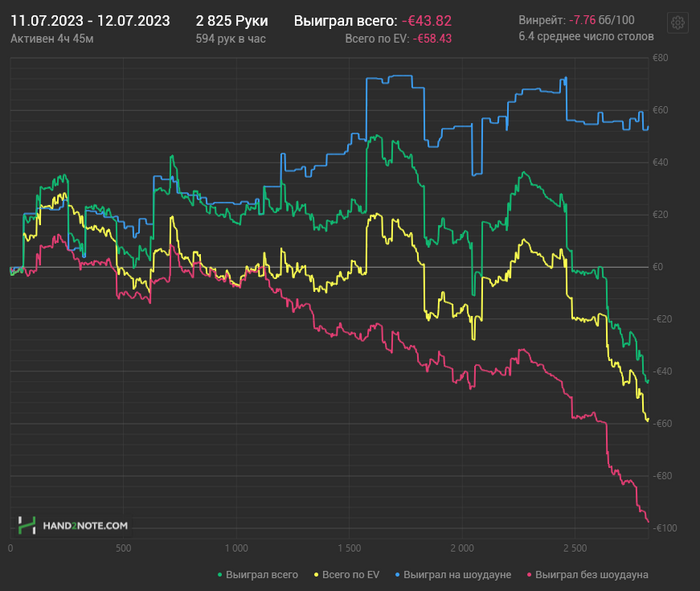
Task: Toggle the pink 'Выиграл без шоудауна' legend dot
Action: (x=529, y=575)
